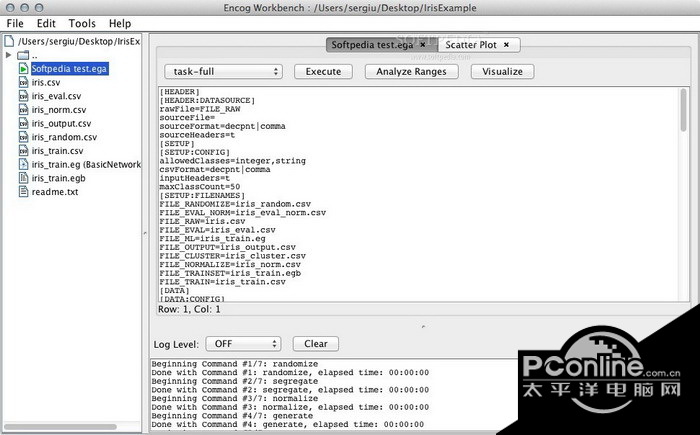Open the Tools menu
700x435 pixels.
tap(82, 24)
